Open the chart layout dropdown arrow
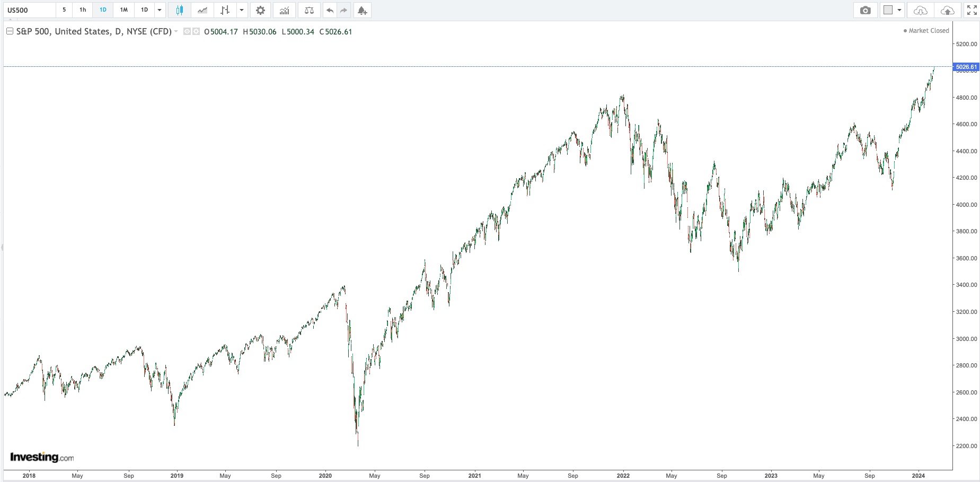Image resolution: width=980 pixels, height=482 pixels. pyautogui.click(x=899, y=10)
